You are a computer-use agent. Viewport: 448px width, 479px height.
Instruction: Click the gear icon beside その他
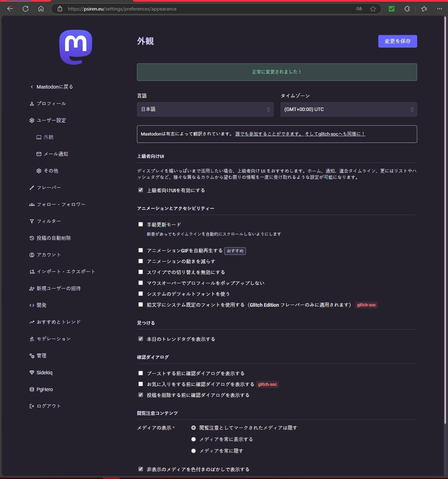point(39,171)
